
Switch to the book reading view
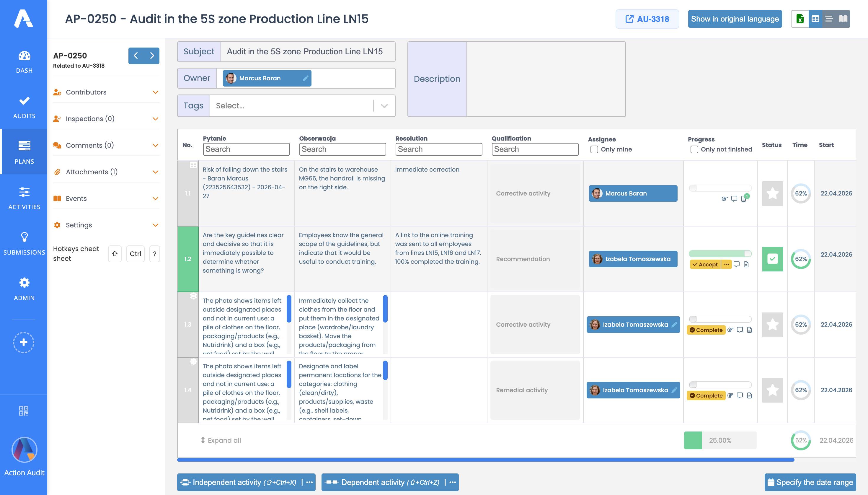(x=843, y=19)
